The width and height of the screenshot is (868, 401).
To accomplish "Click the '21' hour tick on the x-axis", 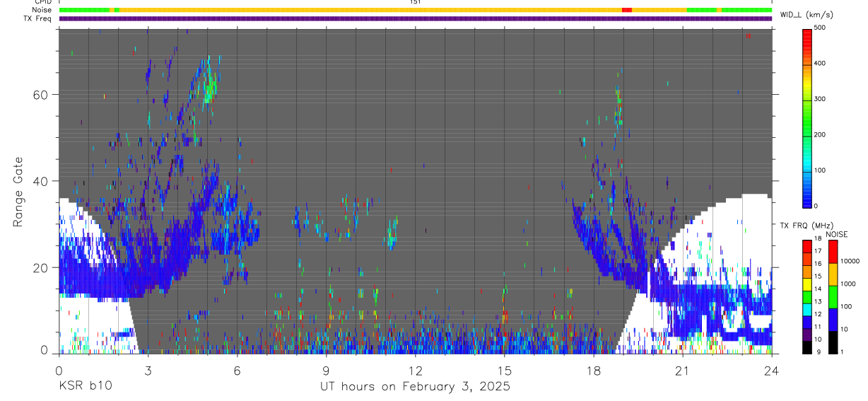I will pyautogui.click(x=683, y=370).
